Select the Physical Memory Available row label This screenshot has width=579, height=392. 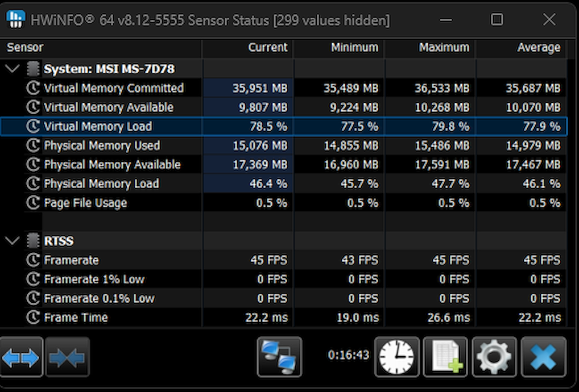pyautogui.click(x=112, y=165)
